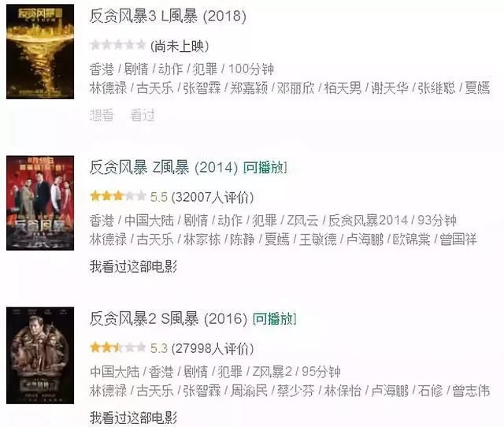Click 我看过这部电影 under S風暴 (2016)
The width and height of the screenshot is (504, 427).
point(133,418)
